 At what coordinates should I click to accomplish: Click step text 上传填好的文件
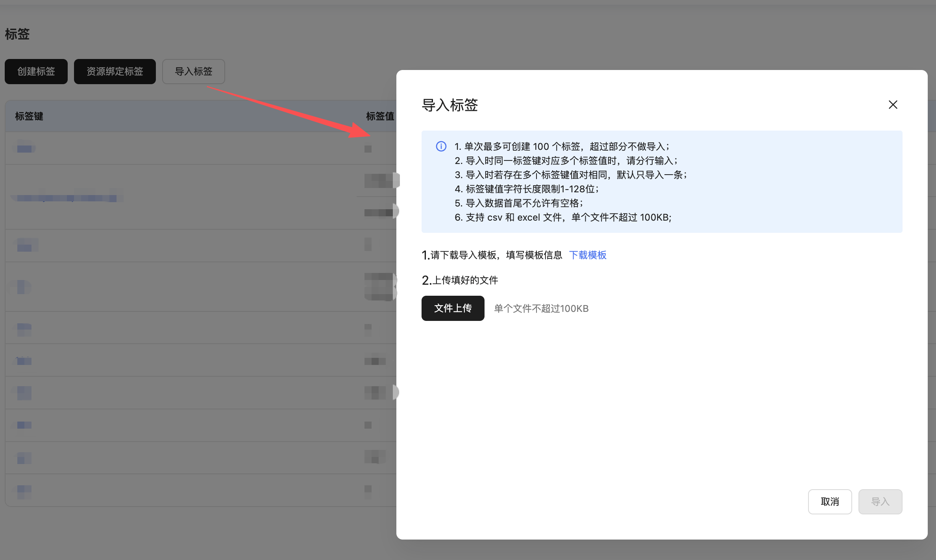tap(465, 280)
